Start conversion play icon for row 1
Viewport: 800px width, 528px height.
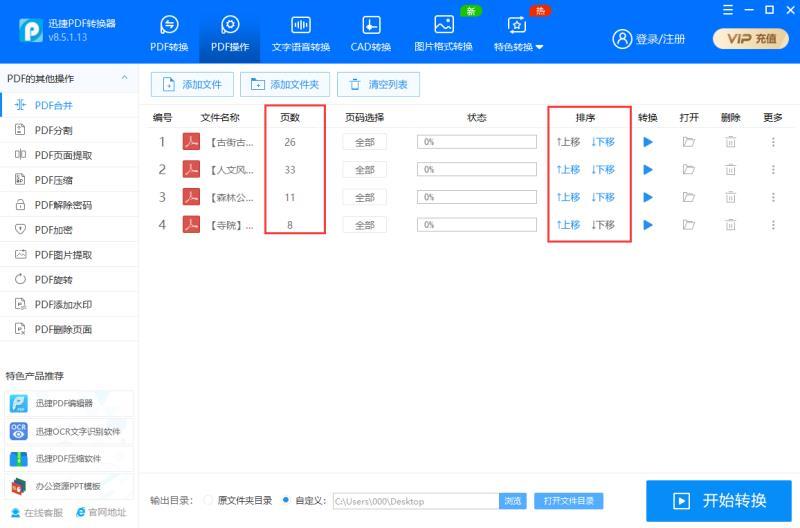point(648,142)
